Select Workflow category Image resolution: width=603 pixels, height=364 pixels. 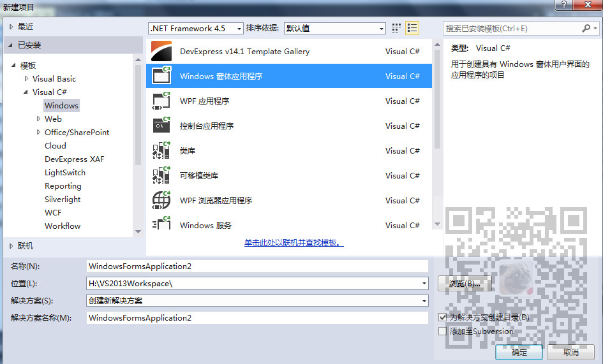coord(63,226)
